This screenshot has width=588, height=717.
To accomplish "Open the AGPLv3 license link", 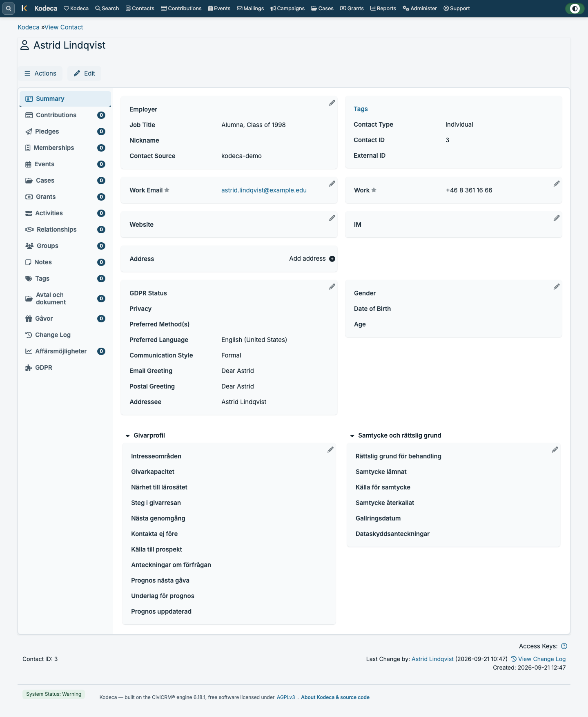I will pos(286,697).
